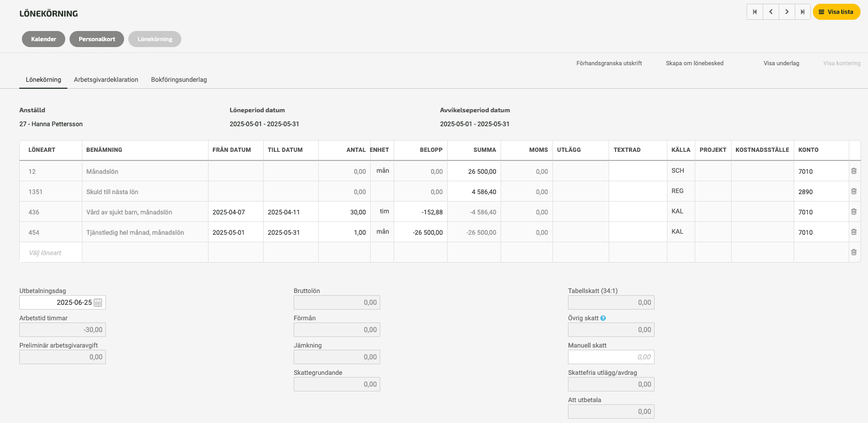Click Skattefria utlägg/avdrag field
868x423 pixels.
tap(611, 384)
